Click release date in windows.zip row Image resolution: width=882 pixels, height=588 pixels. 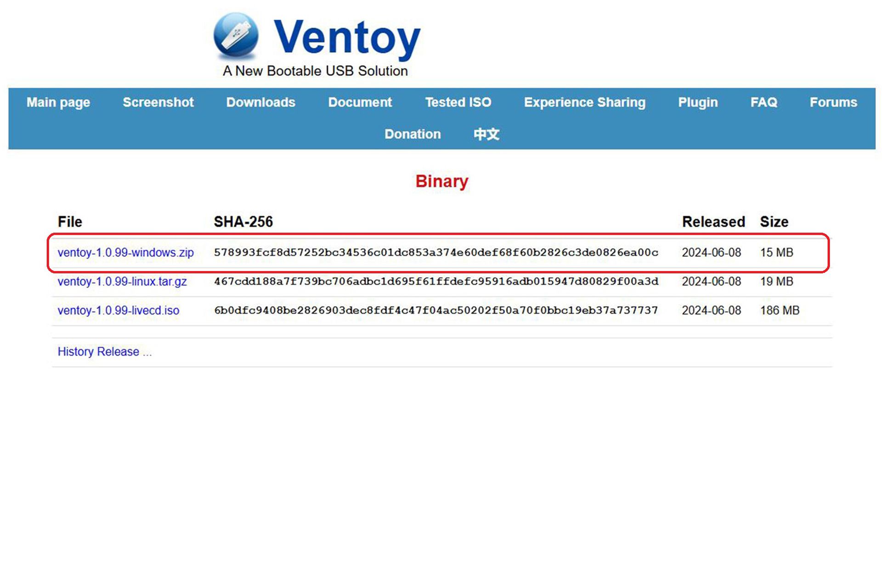(711, 253)
